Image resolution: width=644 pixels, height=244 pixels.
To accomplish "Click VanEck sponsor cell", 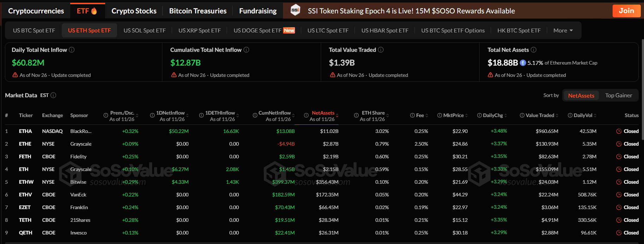I will 78,195.
